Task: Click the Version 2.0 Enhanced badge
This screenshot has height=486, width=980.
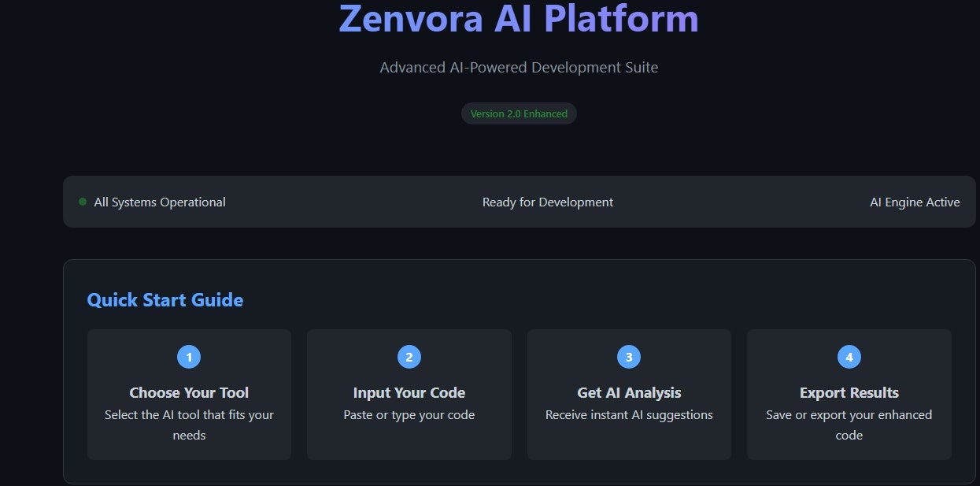Action: (x=519, y=113)
